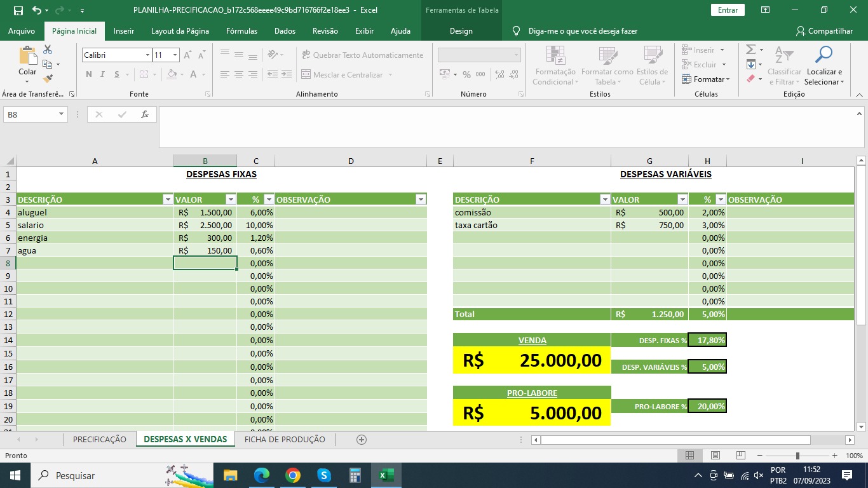Add a new sheet with plus button

coord(362,439)
